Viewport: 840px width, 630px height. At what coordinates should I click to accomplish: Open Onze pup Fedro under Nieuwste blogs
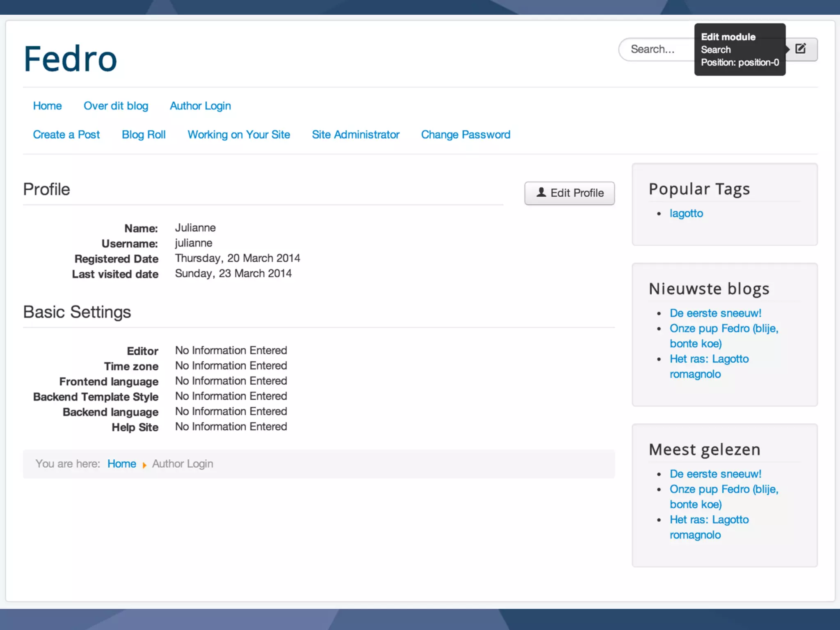pyautogui.click(x=724, y=329)
